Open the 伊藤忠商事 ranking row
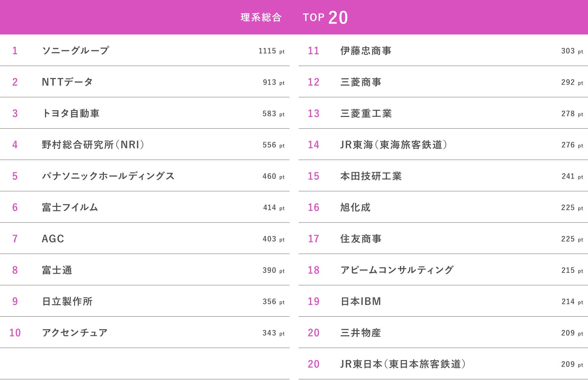588x380 pixels. pyautogui.click(x=366, y=51)
